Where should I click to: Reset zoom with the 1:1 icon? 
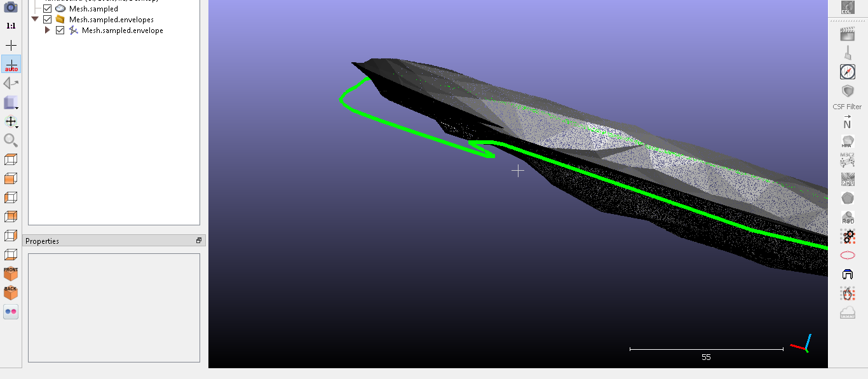coord(11,26)
